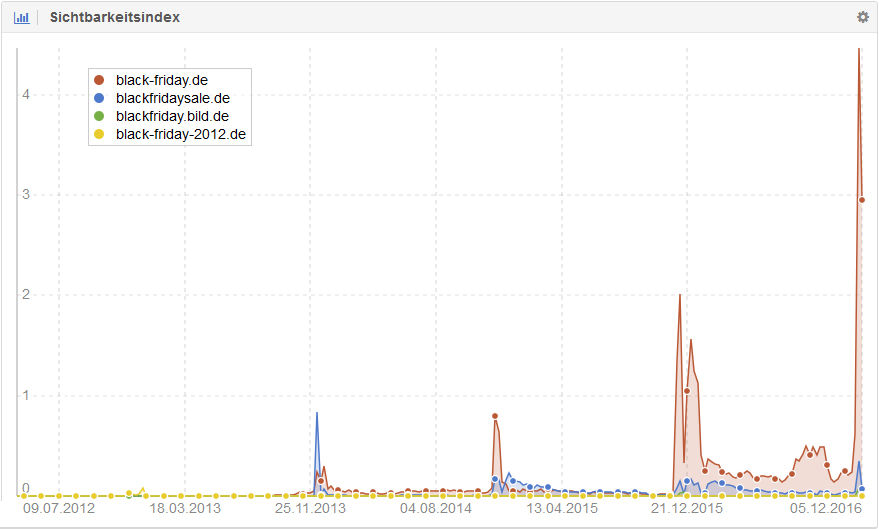Image resolution: width=879 pixels, height=529 pixels.
Task: Toggle blackfriday.bild.de series in the legend
Action: [172, 116]
